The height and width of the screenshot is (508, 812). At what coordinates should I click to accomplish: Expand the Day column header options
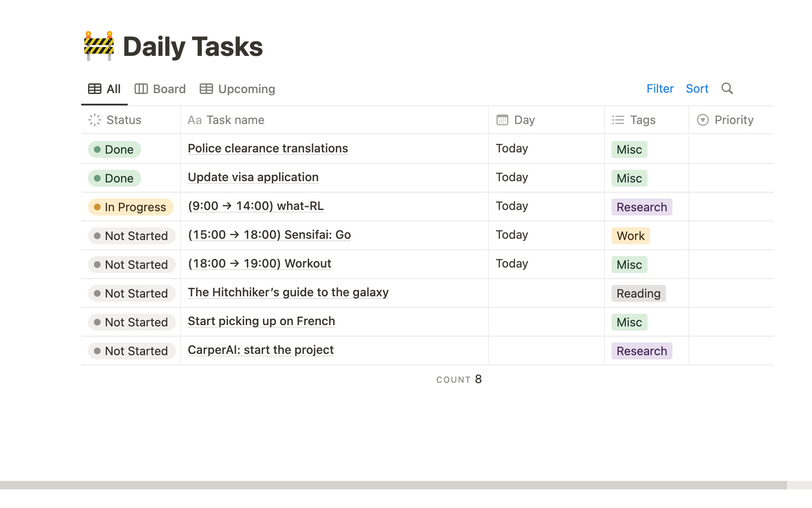(524, 119)
